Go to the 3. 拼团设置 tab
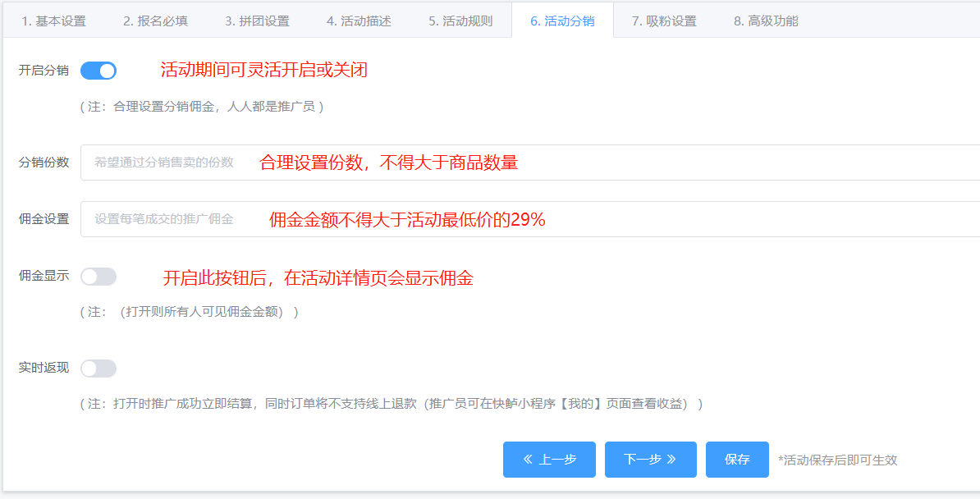Image resolution: width=980 pixels, height=499 pixels. tap(257, 21)
